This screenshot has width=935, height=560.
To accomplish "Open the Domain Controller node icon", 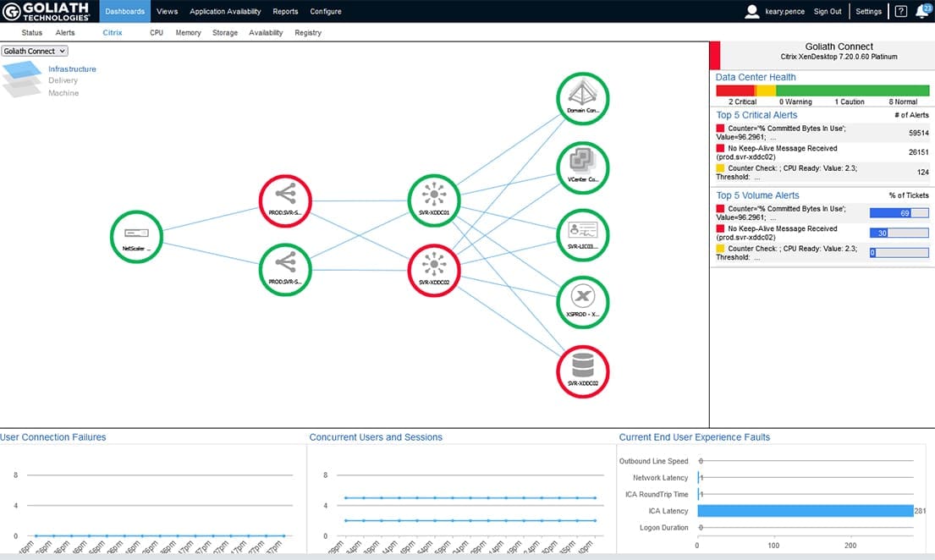I will [582, 97].
